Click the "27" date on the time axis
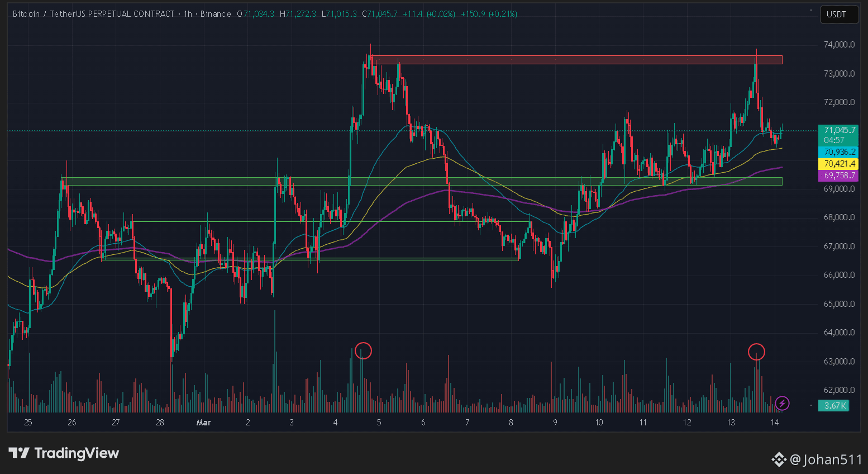The image size is (868, 474). tap(116, 423)
